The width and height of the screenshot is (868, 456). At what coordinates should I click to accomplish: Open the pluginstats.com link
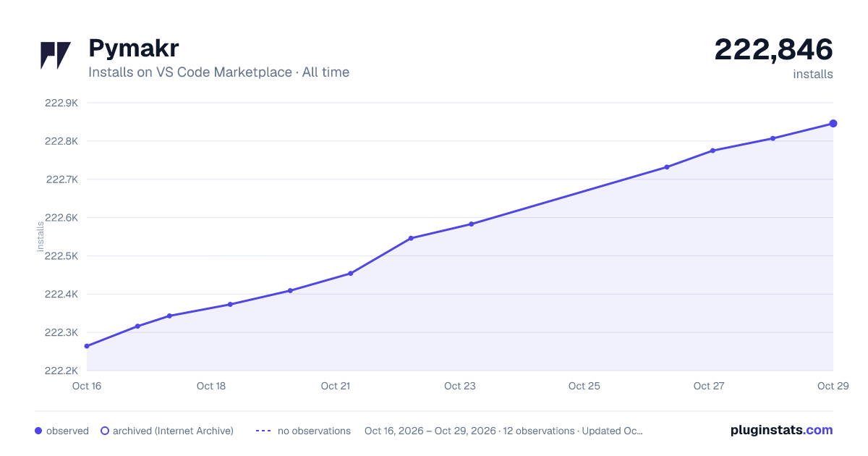click(782, 430)
